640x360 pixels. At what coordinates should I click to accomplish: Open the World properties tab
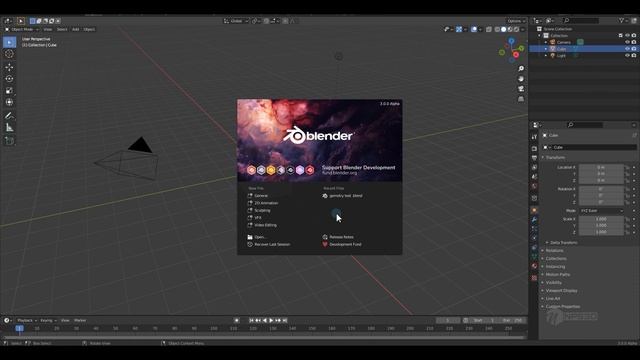[534, 186]
